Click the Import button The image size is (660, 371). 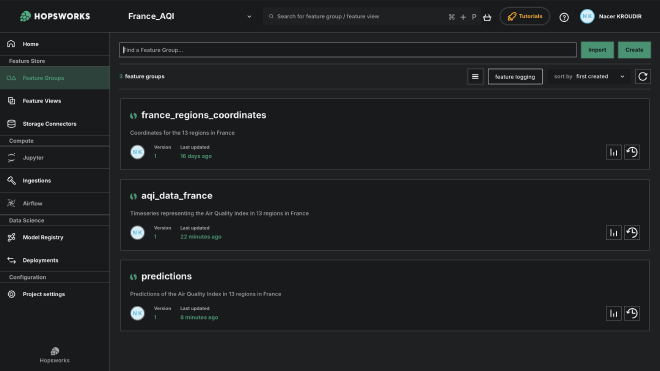pos(597,50)
